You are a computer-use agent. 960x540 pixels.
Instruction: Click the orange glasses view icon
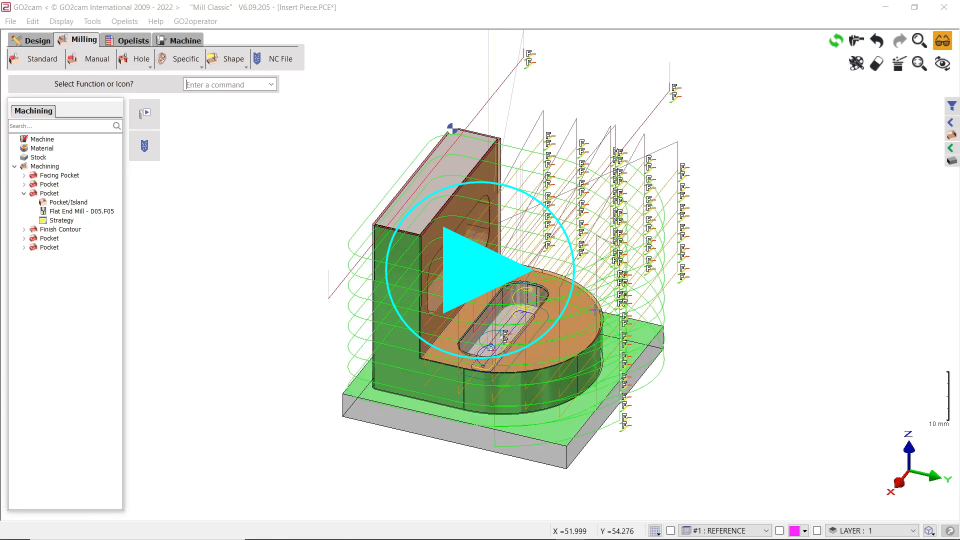pos(942,41)
